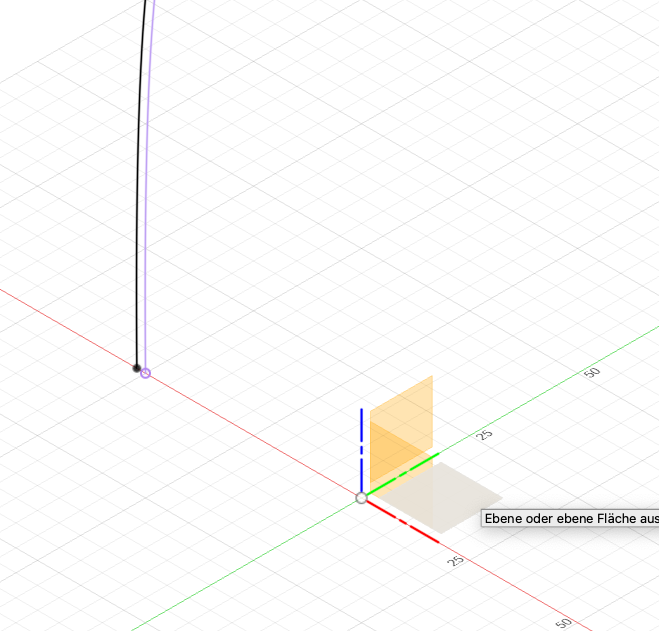Click the 25 label on red axis
659x631 pixels.
tap(456, 560)
